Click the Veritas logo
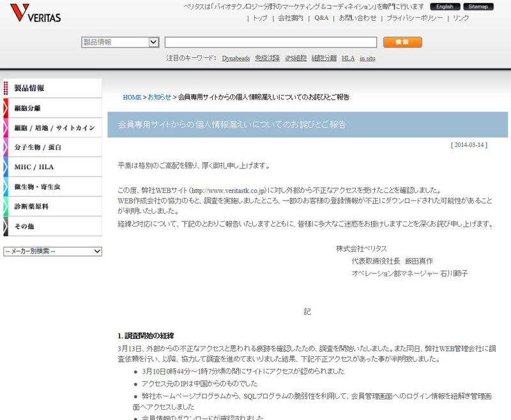The height and width of the screenshot is (420, 511). pos(36,13)
